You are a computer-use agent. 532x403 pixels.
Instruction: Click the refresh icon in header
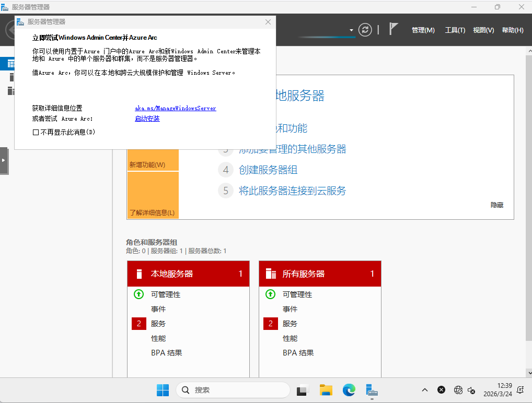365,30
